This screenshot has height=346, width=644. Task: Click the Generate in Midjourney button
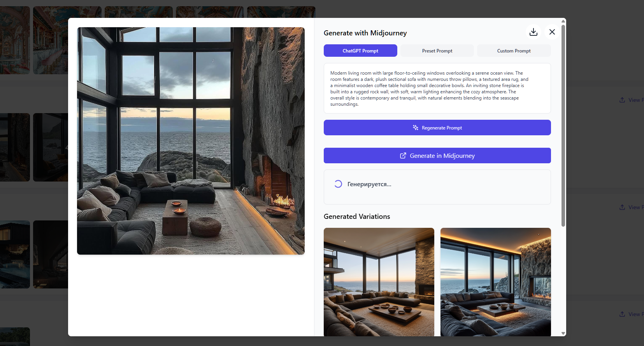tap(437, 156)
